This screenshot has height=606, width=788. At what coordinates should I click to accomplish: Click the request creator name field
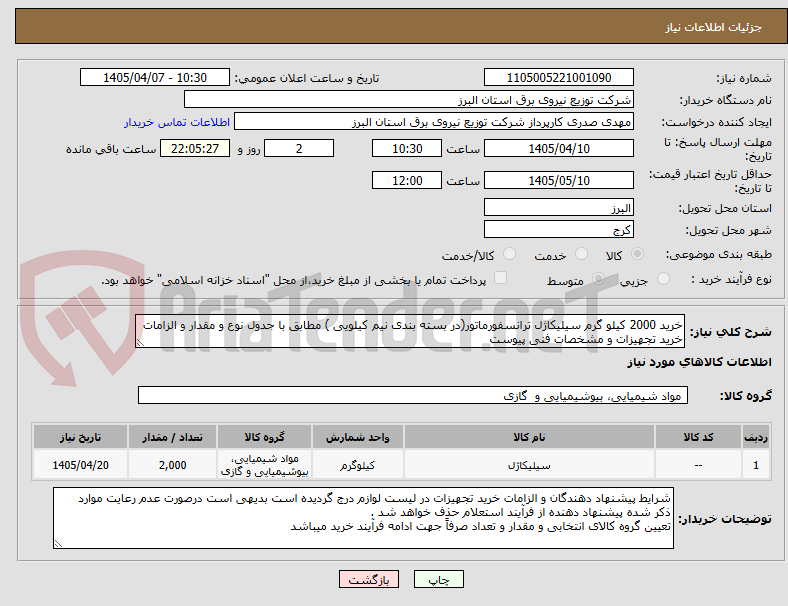coord(434,122)
